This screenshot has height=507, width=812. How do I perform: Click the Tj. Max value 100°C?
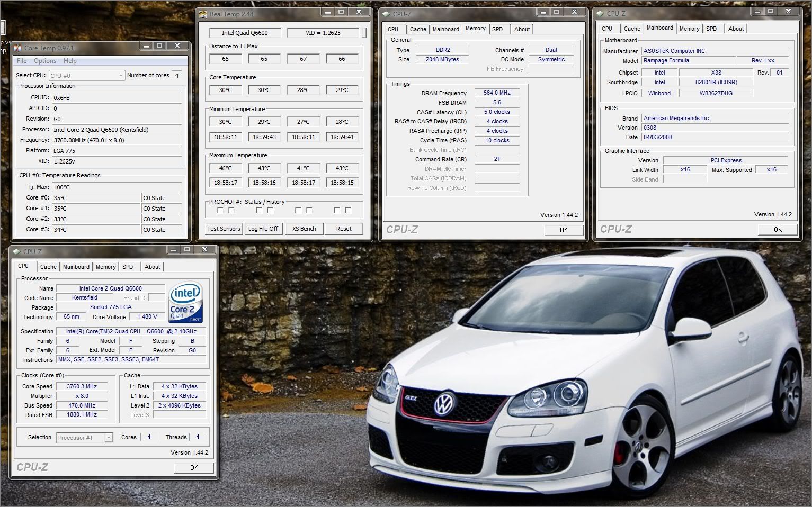click(117, 187)
